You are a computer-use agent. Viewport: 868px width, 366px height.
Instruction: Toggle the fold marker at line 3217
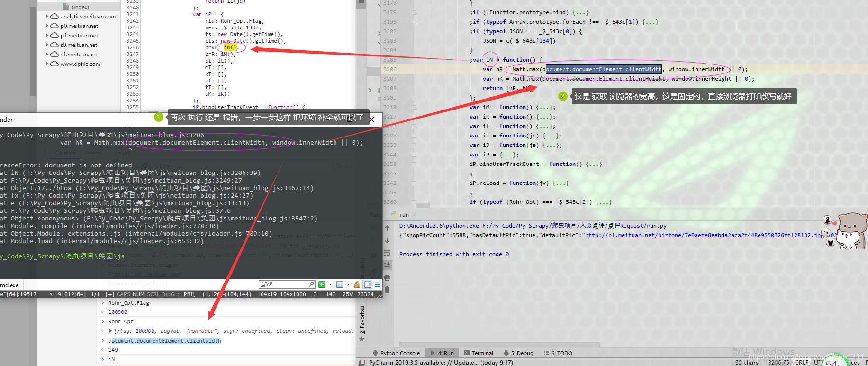pyautogui.click(x=414, y=117)
